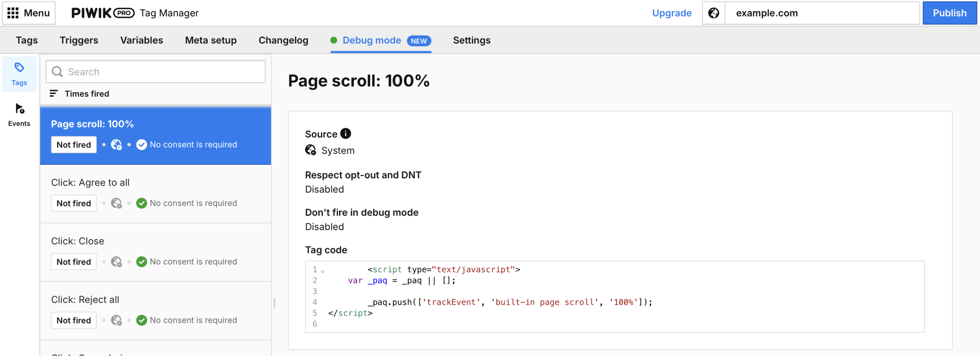Open the Events sidebar section
This screenshot has width=980, height=356.
[19, 115]
